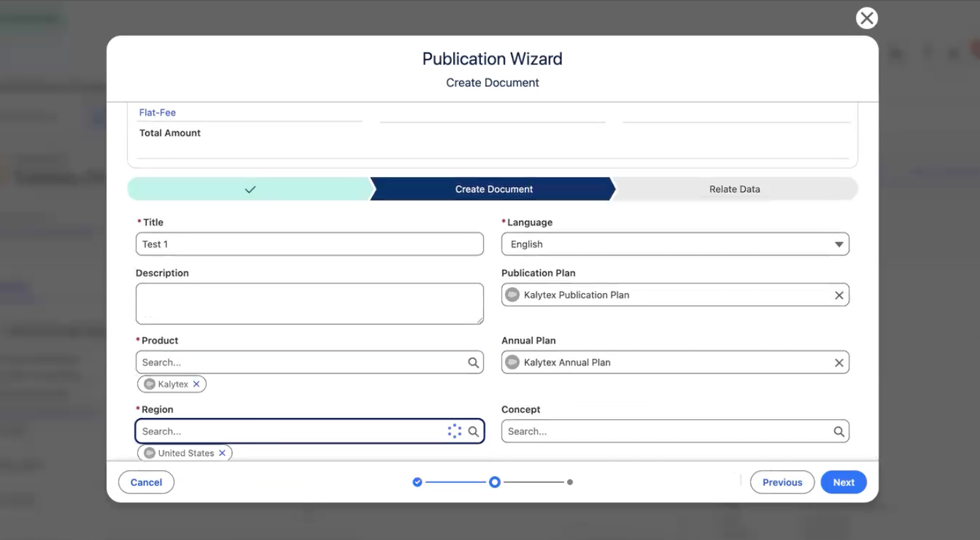Click the current step progress indicator circle

(x=494, y=482)
